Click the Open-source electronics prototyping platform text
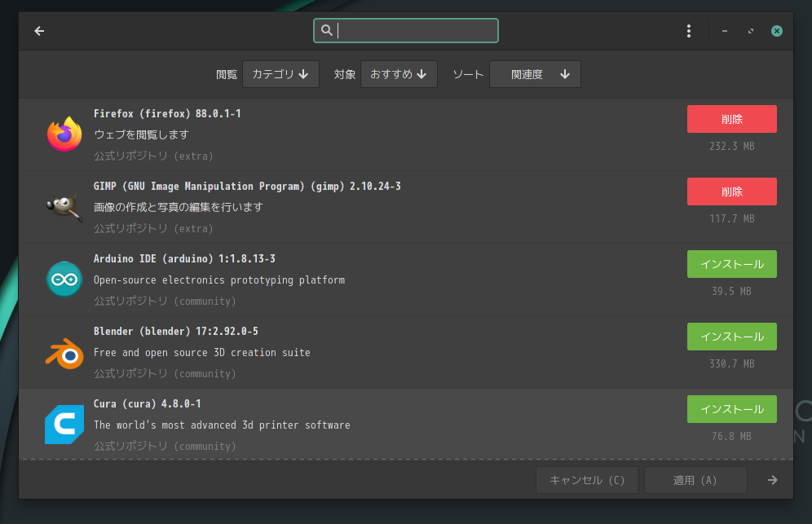 pos(219,280)
